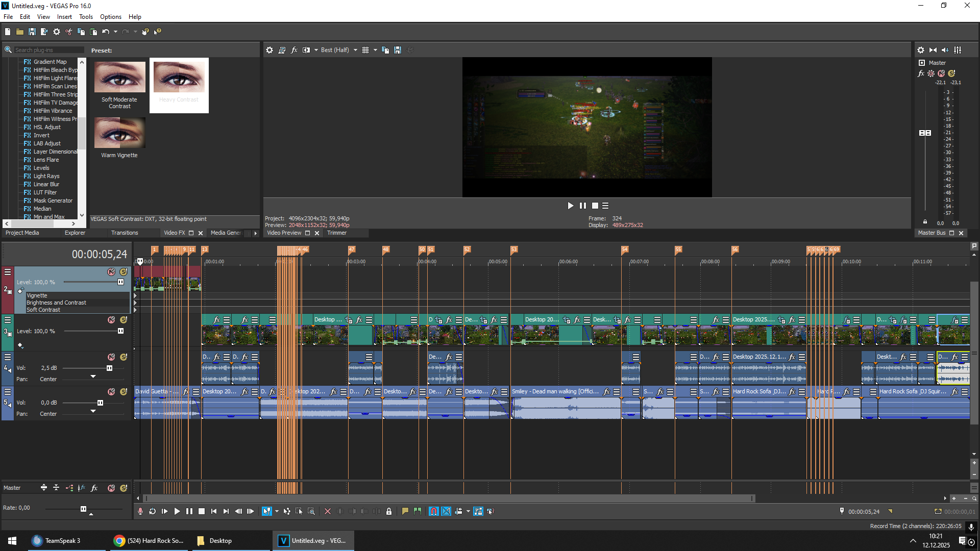Open the Chrome Hard Rock taskbar button

click(x=149, y=541)
